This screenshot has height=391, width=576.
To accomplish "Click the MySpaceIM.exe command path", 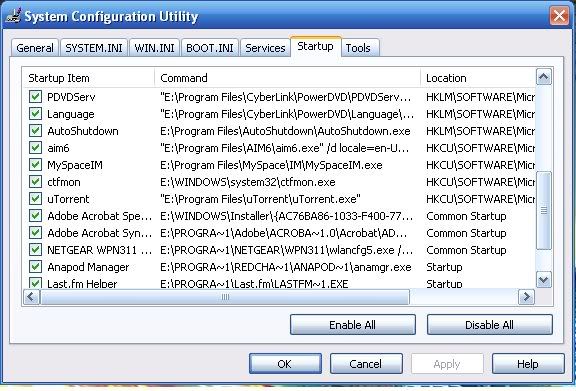I will click(271, 165).
